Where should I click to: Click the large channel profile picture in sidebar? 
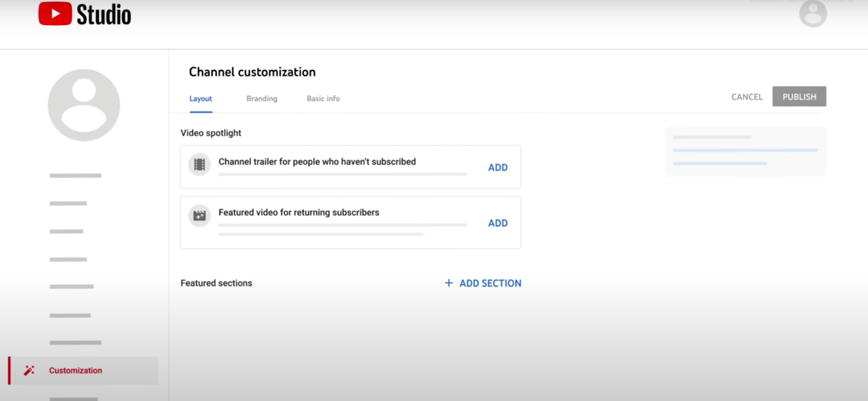[x=84, y=105]
